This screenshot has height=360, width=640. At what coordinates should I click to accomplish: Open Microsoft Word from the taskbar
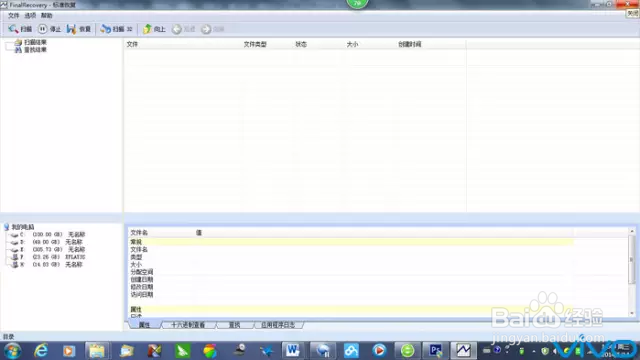[292, 350]
